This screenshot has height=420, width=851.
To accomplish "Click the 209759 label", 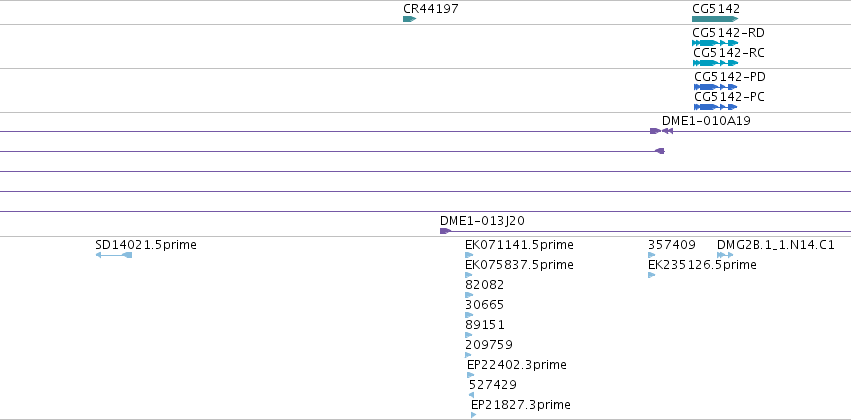I will [489, 345].
